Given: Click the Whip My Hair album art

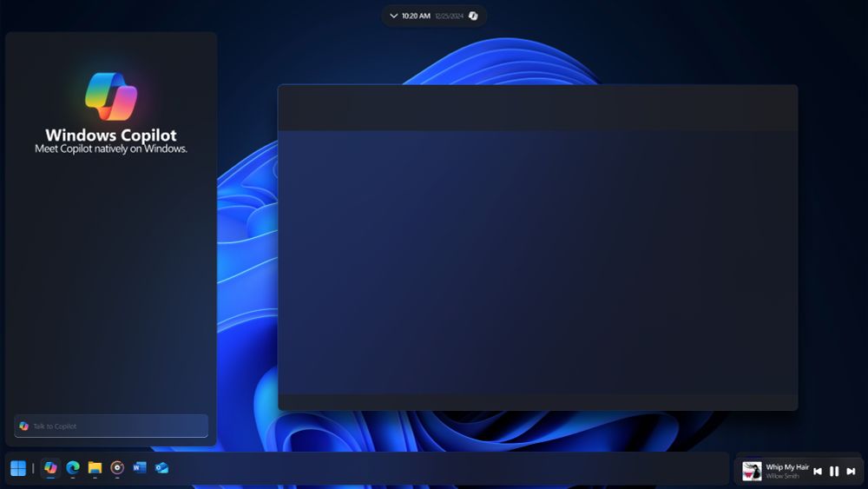Looking at the screenshot, I should click(x=752, y=472).
